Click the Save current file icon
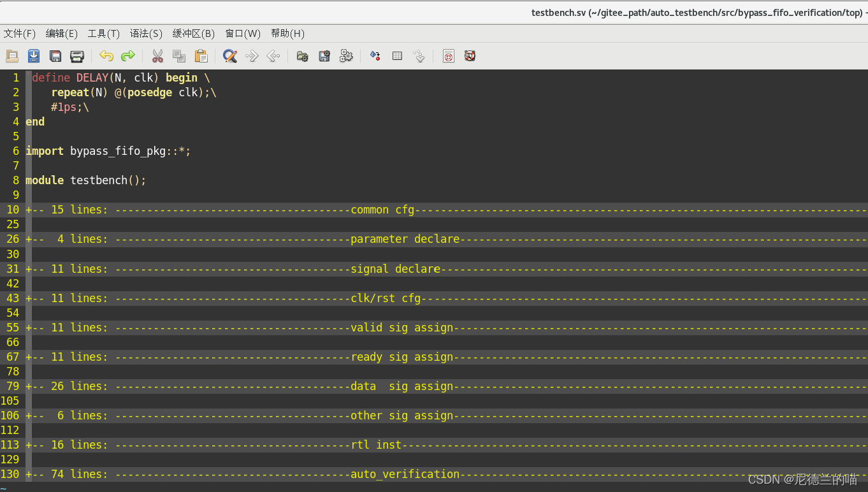Image resolution: width=868 pixels, height=492 pixels. (x=34, y=56)
